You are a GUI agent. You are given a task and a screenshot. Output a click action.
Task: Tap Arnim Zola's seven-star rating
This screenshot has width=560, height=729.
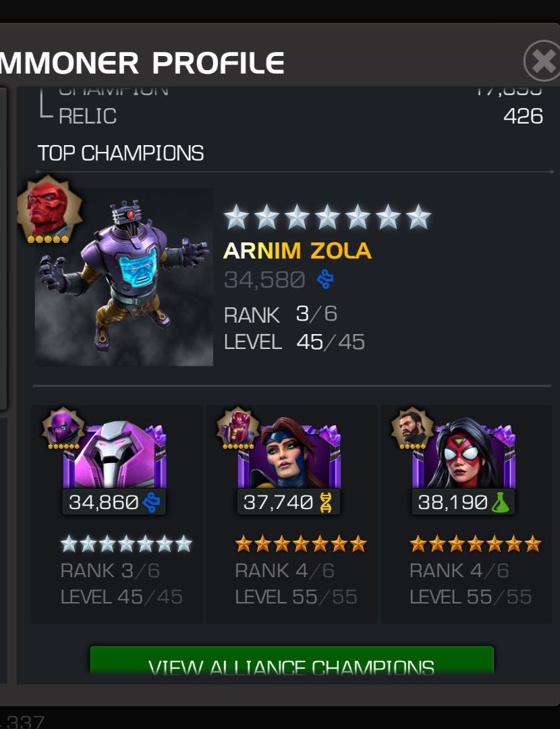[x=327, y=217]
